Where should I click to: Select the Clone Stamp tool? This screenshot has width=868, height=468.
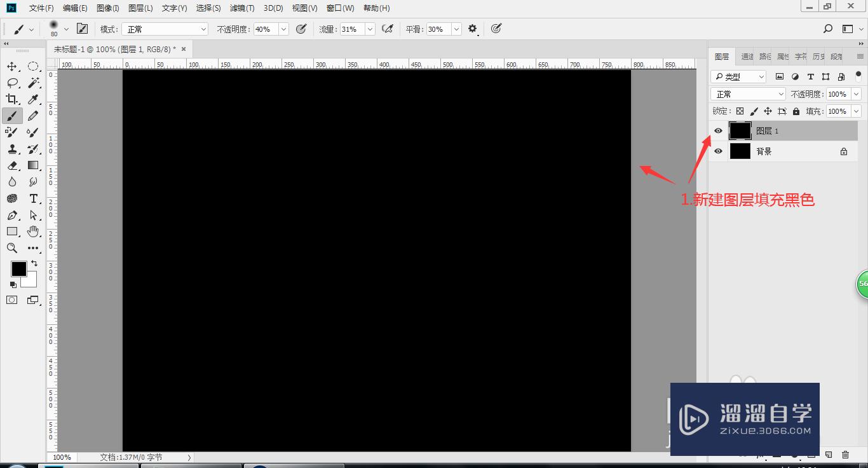click(12, 149)
